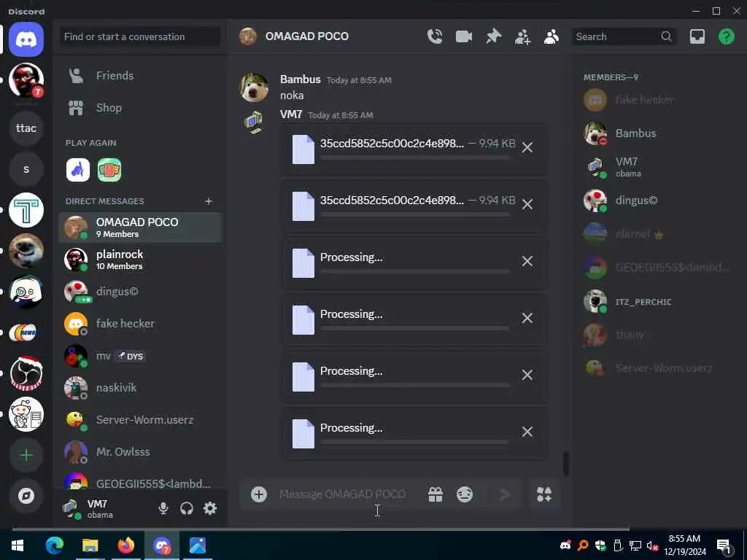Image resolution: width=747 pixels, height=560 pixels.
Task: Cancel the third Processing upload
Action: coord(527,376)
